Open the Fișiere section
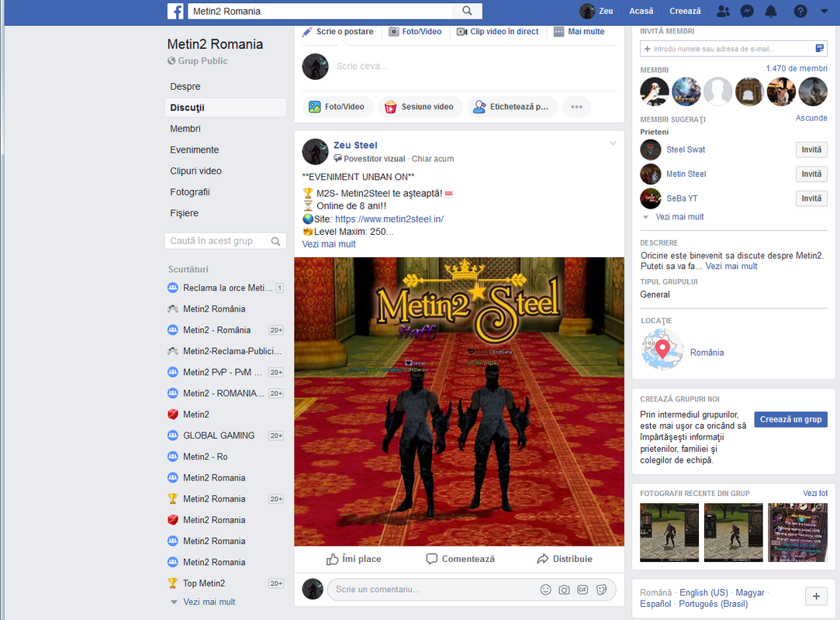This screenshot has height=620, width=840. 185,213
